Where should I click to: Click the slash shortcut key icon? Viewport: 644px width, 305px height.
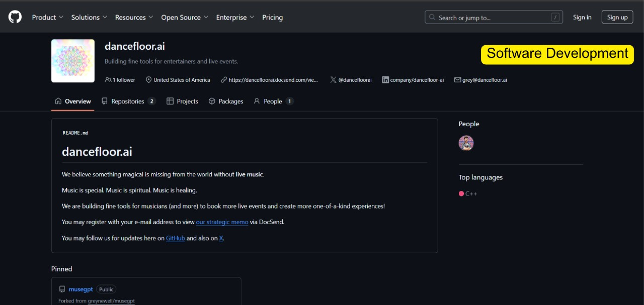pyautogui.click(x=555, y=17)
